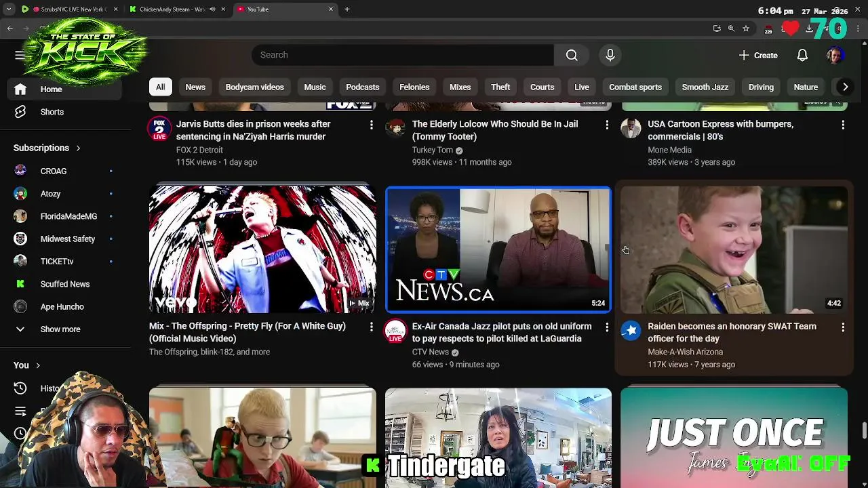
Task: Click the Make-A-Wish Arizona channel name
Action: [x=685, y=352]
